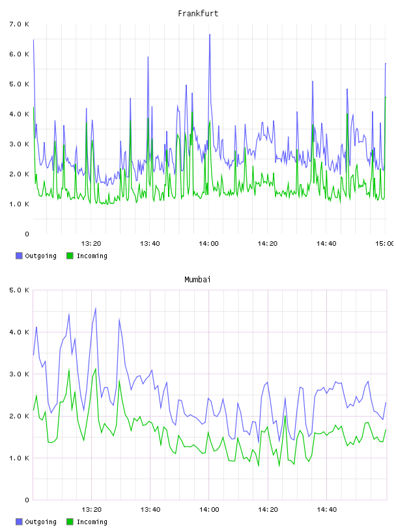Click 13:40 time label on Mumbai chart
Screen dimensions: 396x532
point(150,510)
